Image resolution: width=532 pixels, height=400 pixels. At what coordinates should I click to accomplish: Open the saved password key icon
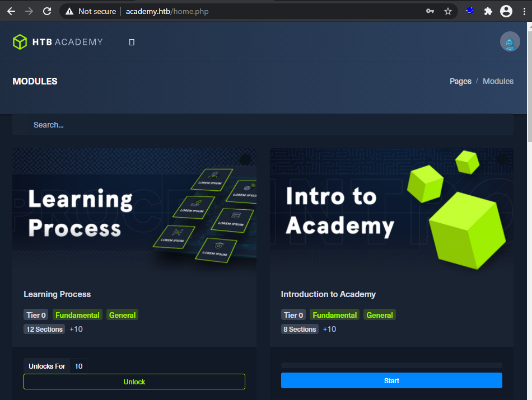(x=430, y=11)
